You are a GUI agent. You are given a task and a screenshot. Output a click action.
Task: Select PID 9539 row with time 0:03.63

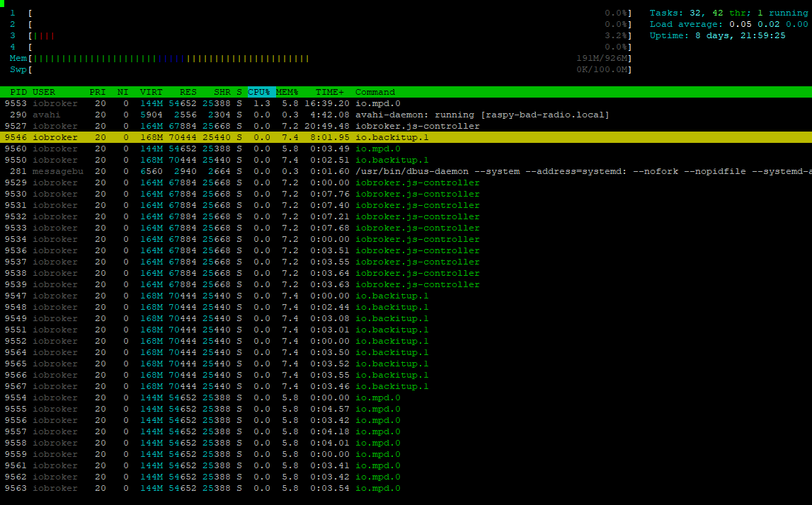(406, 284)
